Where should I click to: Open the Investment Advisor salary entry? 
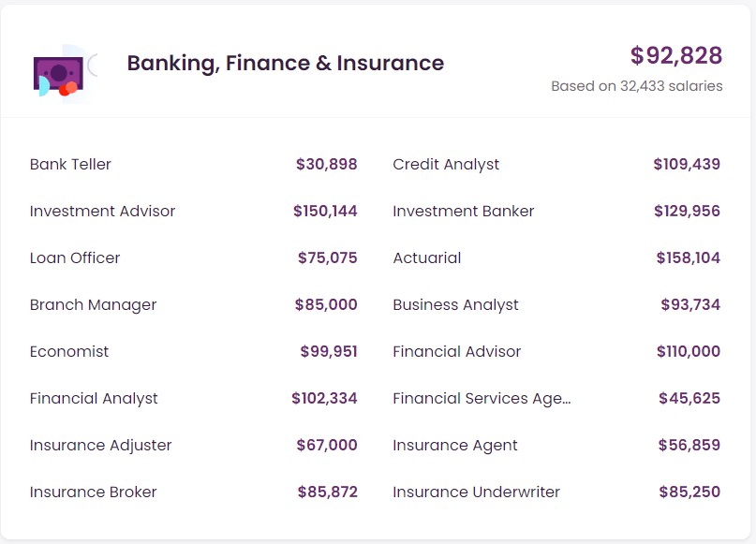pyautogui.click(x=102, y=212)
